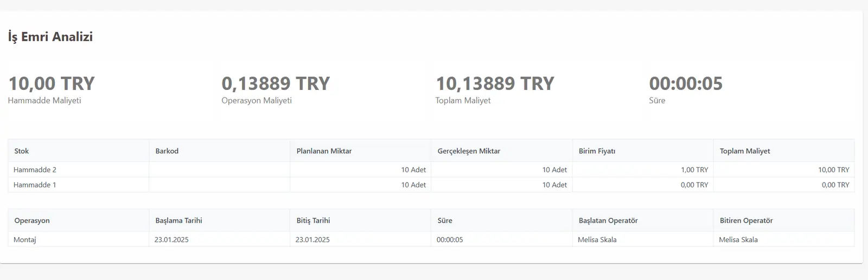
Task: Click the empty Barkod cell for Hammadde 1
Action: (x=220, y=185)
